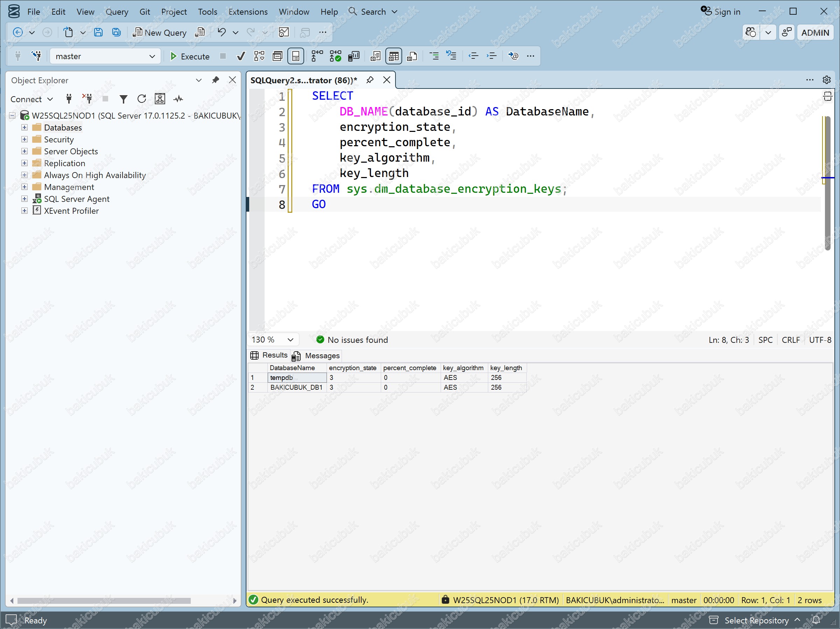The height and width of the screenshot is (629, 840).
Task: Collapse the W25SQL25NOD1 server node
Action: [x=13, y=115]
